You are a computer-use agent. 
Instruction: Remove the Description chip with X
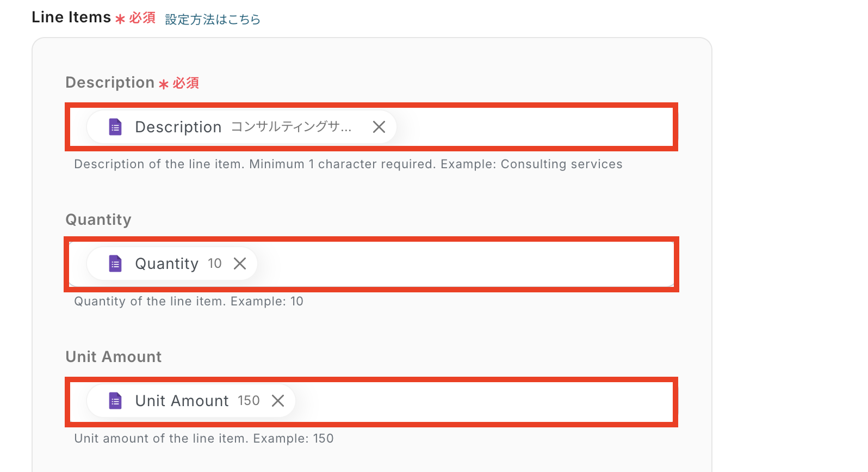pyautogui.click(x=379, y=127)
